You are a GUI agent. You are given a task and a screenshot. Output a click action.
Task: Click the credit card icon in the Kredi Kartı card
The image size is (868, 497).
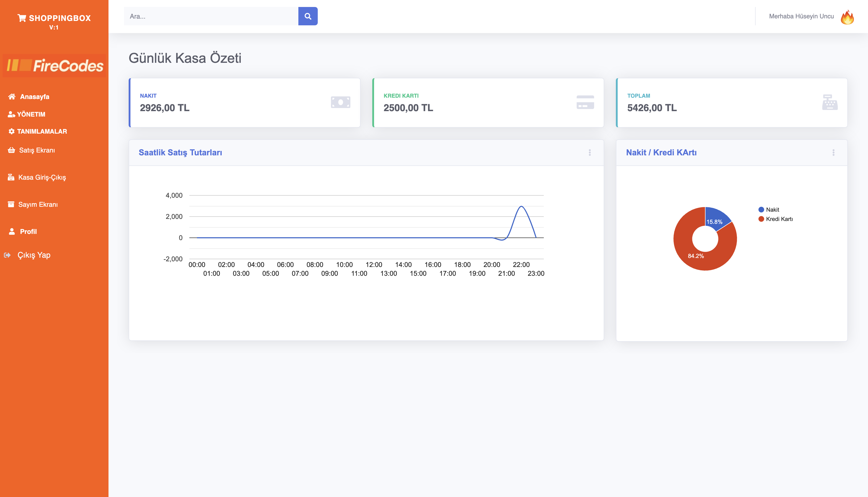coord(585,102)
